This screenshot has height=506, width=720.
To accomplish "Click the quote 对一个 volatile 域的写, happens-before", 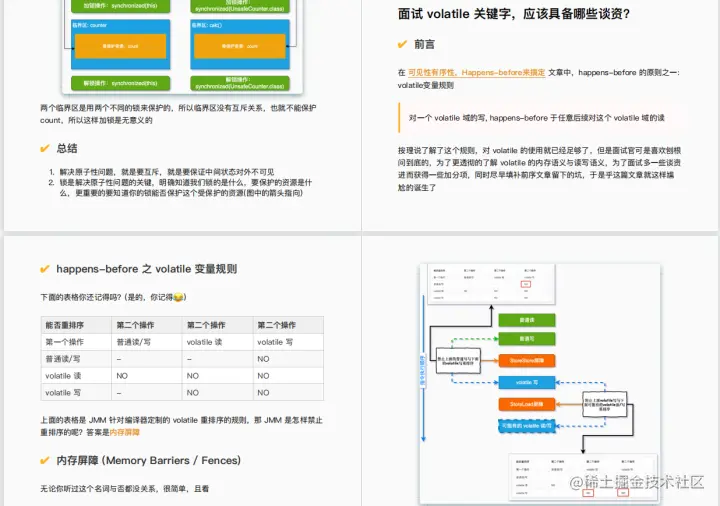I will (x=536, y=118).
